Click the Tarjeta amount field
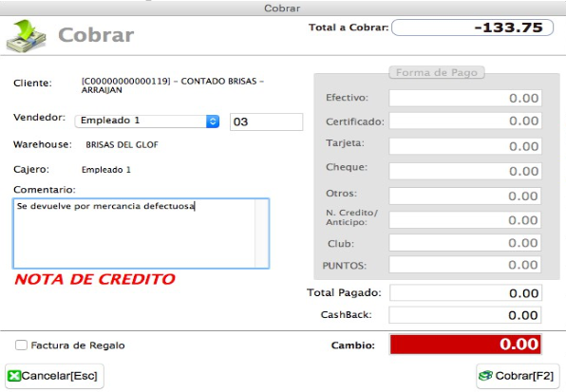The image size is (566, 392). (x=465, y=146)
